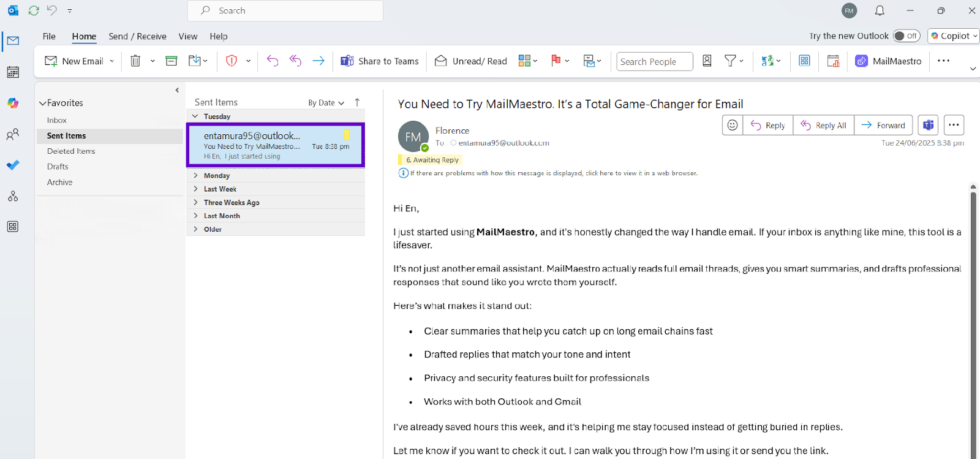The width and height of the screenshot is (980, 459).
Task: Open the To Do checkmark app
Action: pyautogui.click(x=13, y=165)
